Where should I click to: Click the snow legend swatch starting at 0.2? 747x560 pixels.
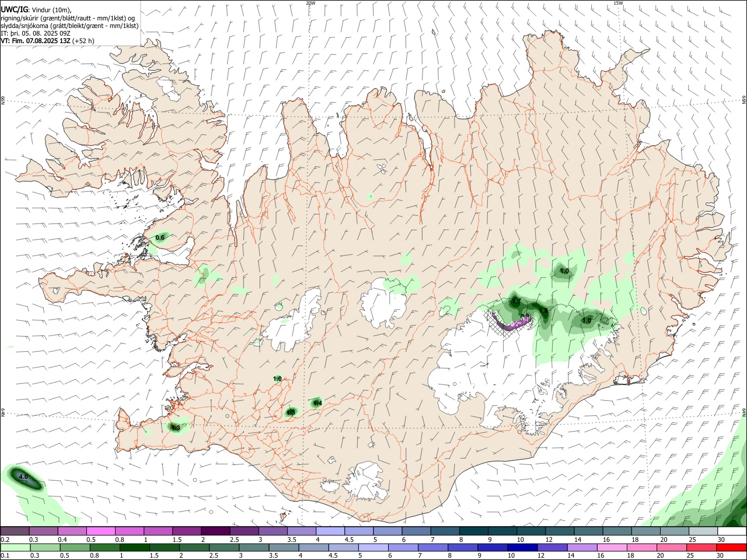pyautogui.click(x=15, y=531)
